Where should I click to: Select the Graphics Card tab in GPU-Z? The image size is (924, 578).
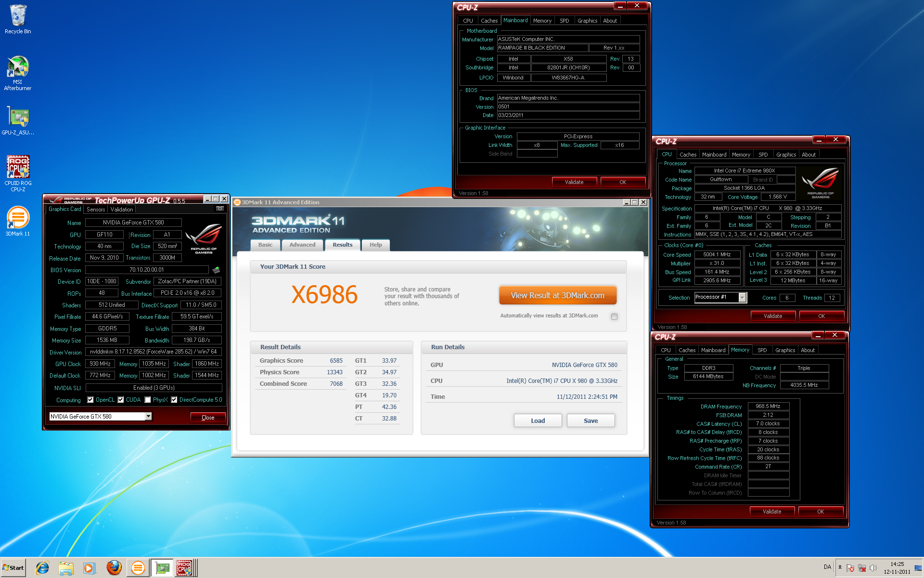(65, 209)
